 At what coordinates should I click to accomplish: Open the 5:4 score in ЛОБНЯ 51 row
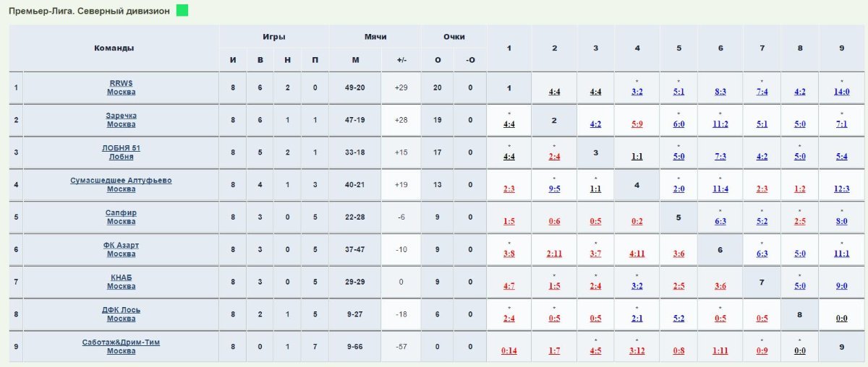[841, 157]
